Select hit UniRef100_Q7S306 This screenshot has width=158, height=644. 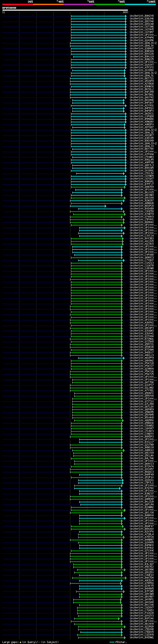(142, 551)
